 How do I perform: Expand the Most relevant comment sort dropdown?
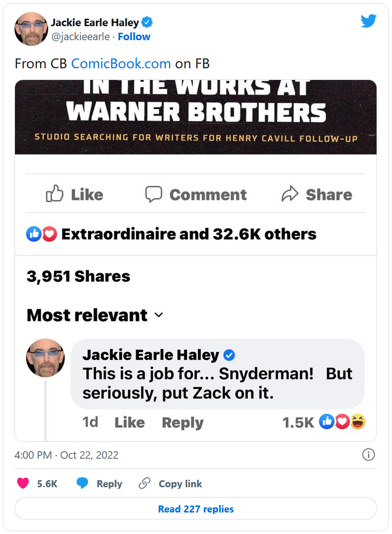[159, 315]
